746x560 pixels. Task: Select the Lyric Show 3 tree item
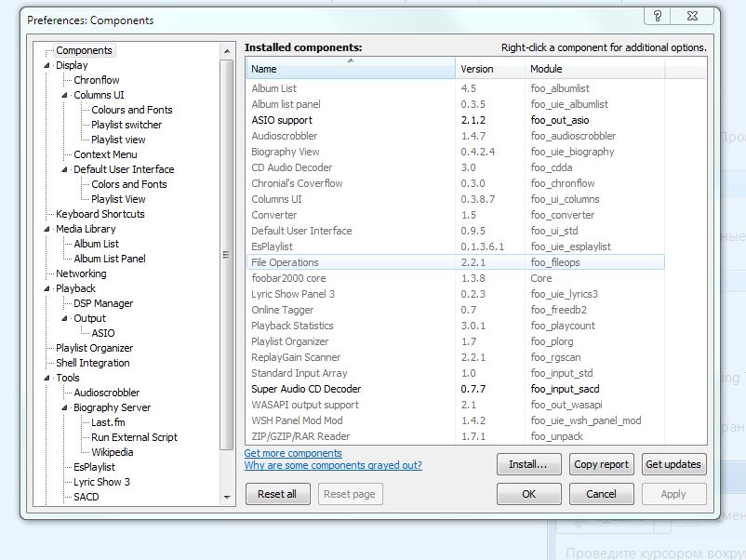(x=101, y=482)
